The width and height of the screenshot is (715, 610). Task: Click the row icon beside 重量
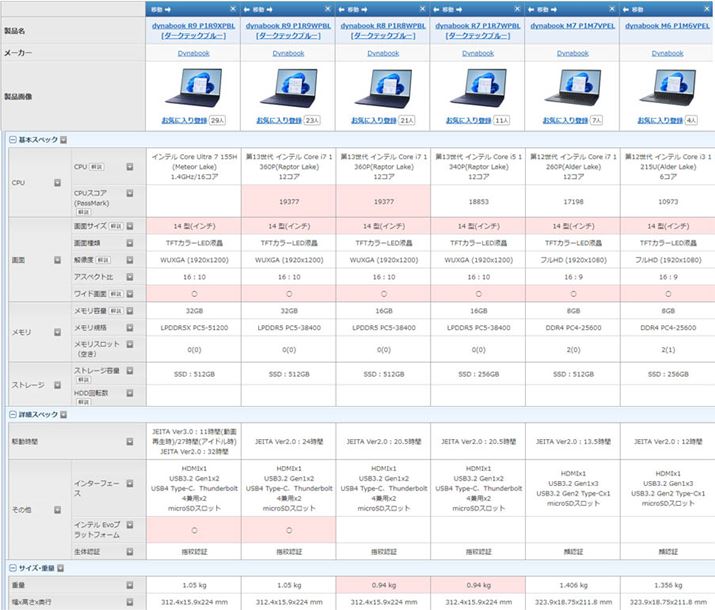click(129, 584)
